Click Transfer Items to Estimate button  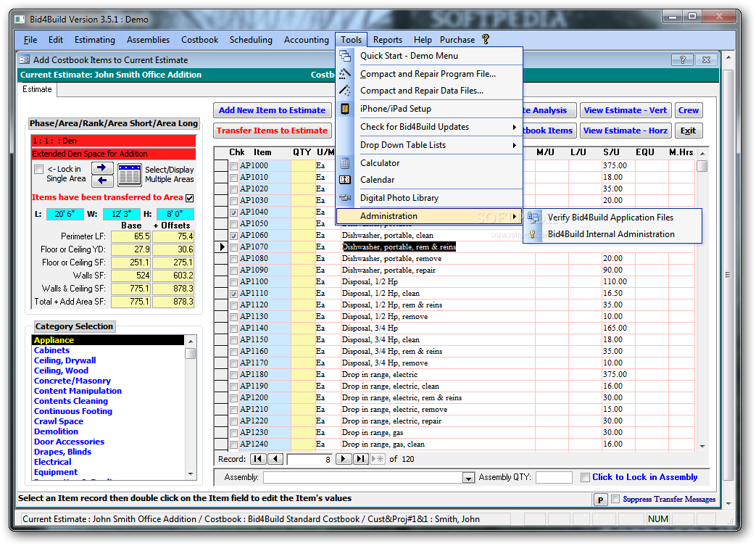pos(273,131)
